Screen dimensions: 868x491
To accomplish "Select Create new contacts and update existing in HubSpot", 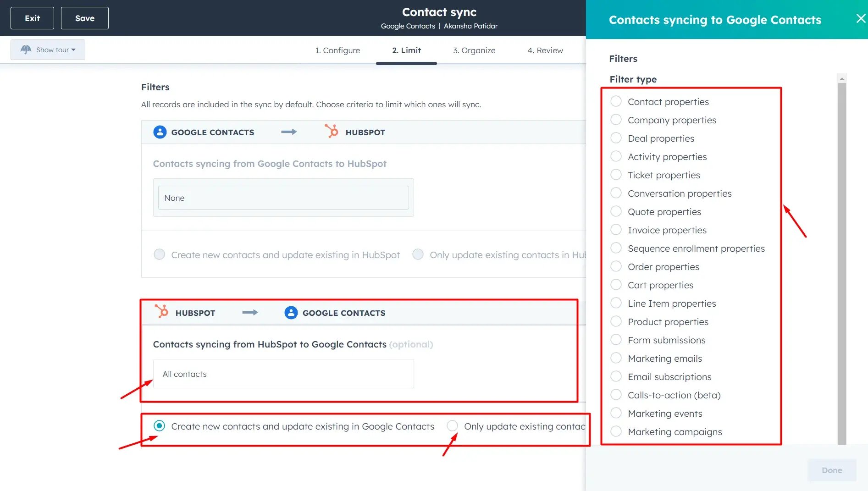I will point(159,254).
